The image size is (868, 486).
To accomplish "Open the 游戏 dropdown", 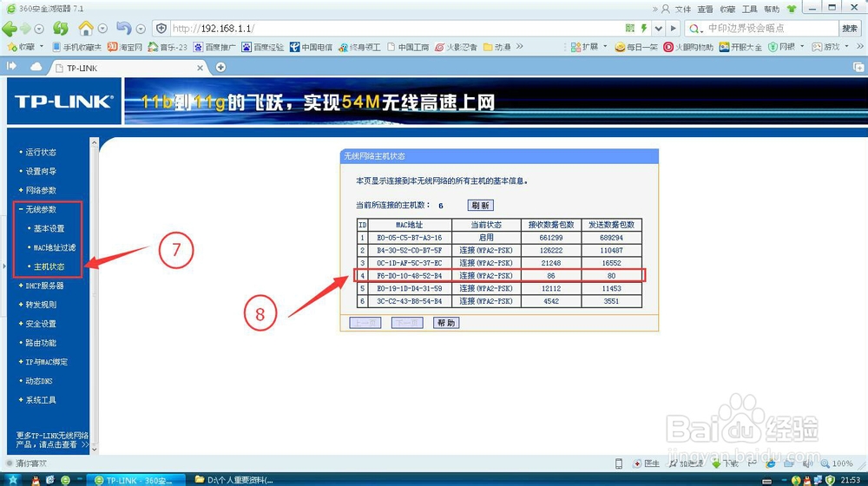I will 831,47.
